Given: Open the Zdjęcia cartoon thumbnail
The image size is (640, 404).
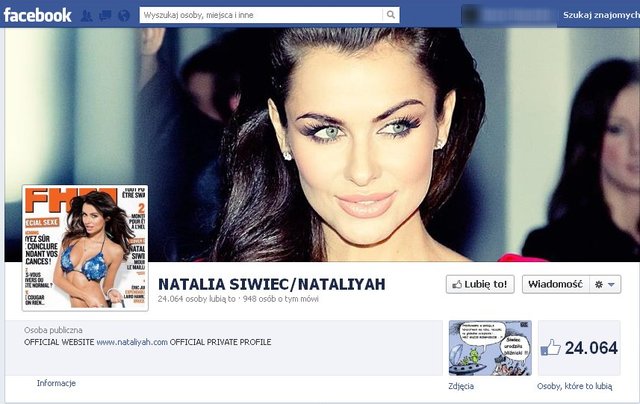Looking at the screenshot, I should pos(490,348).
